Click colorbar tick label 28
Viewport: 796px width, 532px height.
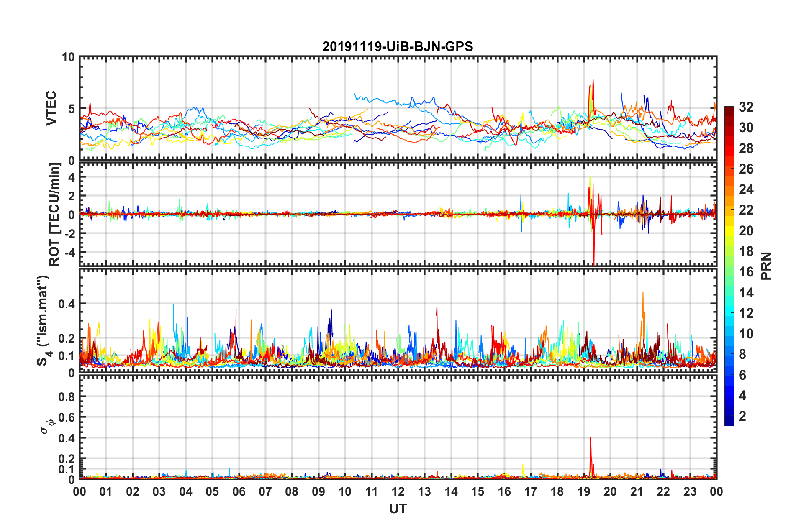pyautogui.click(x=746, y=148)
